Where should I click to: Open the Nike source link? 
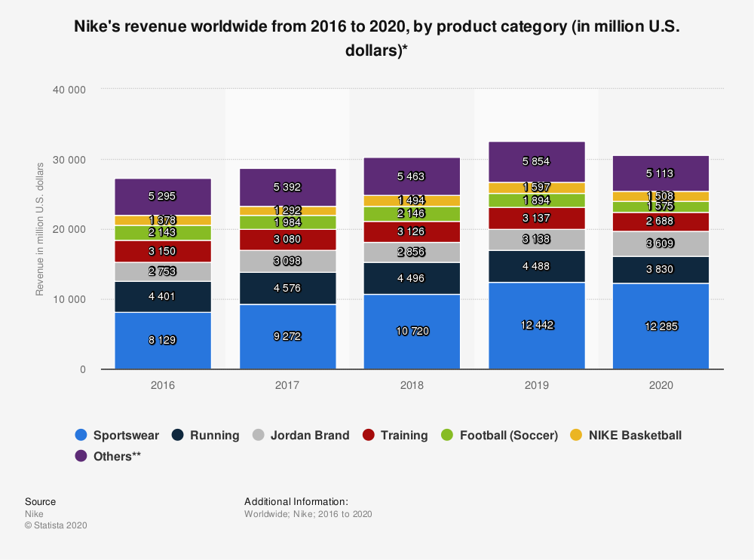(34, 513)
